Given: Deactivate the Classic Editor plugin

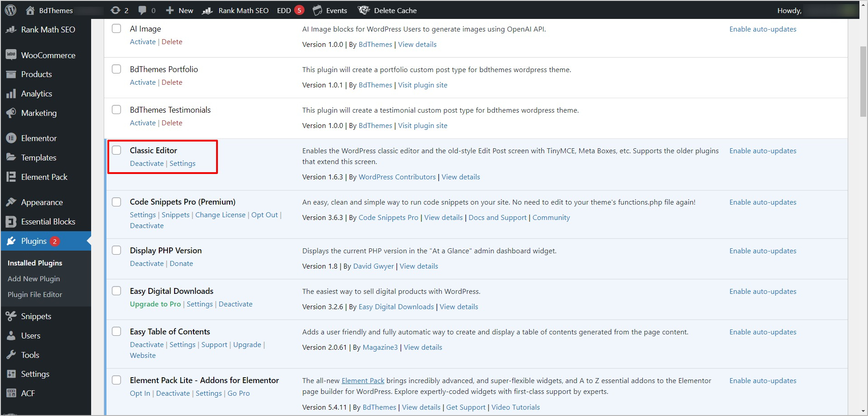Looking at the screenshot, I should [147, 163].
